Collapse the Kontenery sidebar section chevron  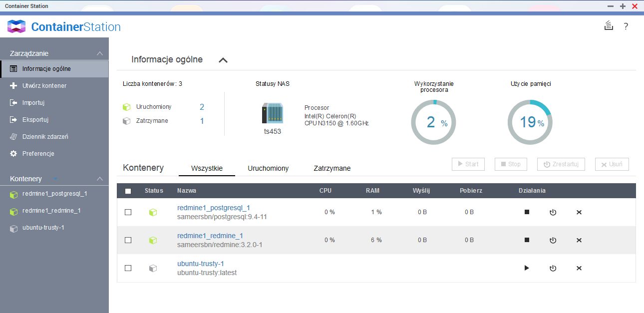click(x=100, y=179)
